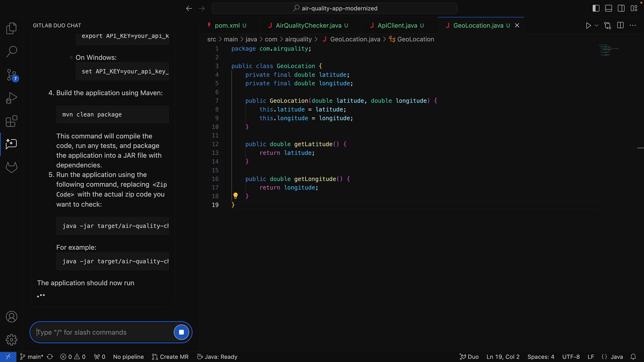644x362 pixels.
Task: Open notifications bell icon
Action: [633, 357]
